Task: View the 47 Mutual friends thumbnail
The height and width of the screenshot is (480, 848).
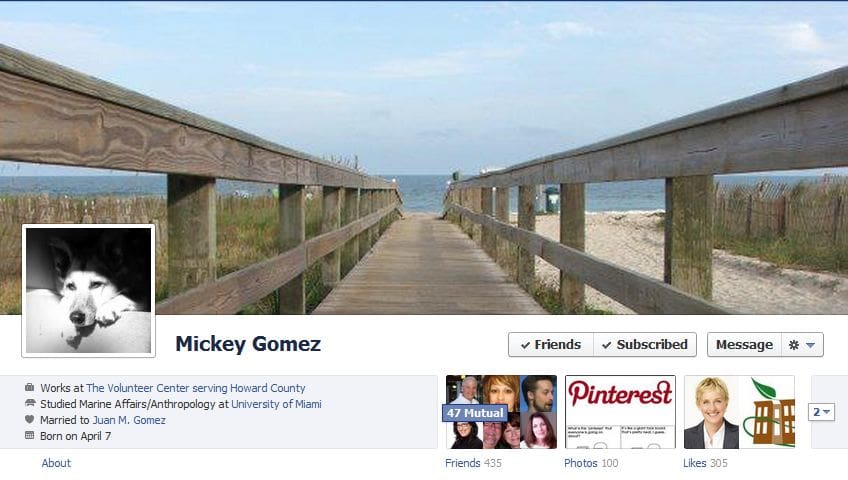Action: pyautogui.click(x=501, y=412)
